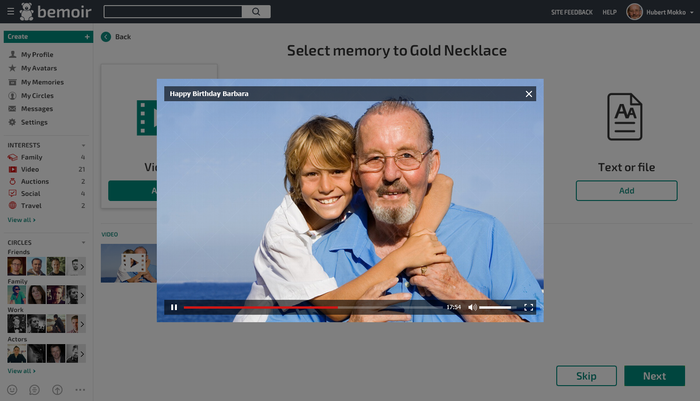Enter fullscreen mode for the video
The image size is (700, 401).
pyautogui.click(x=529, y=307)
